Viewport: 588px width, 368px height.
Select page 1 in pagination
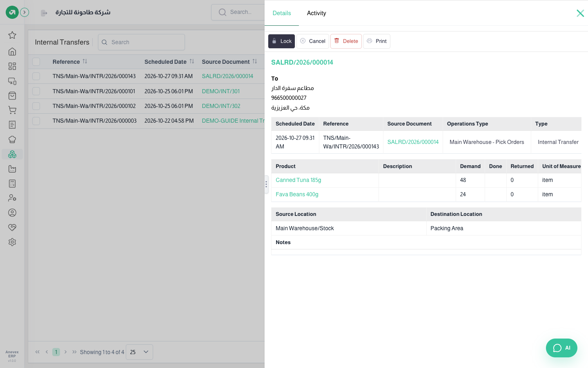(x=56, y=352)
